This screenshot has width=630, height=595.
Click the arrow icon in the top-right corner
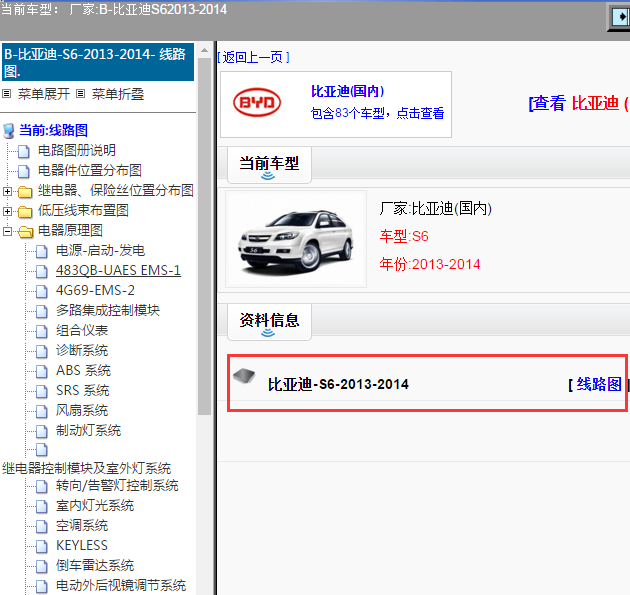click(x=621, y=17)
